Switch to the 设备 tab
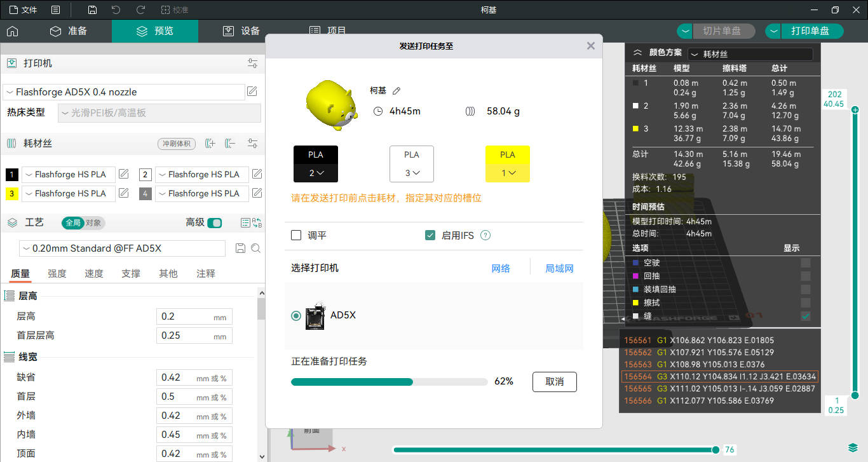 pyautogui.click(x=241, y=31)
